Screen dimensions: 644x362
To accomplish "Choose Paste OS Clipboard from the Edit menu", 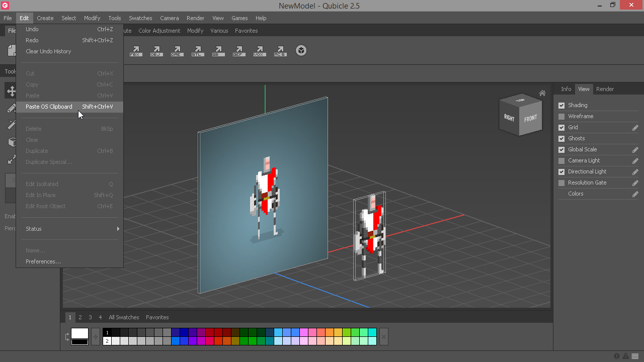I will (x=49, y=107).
